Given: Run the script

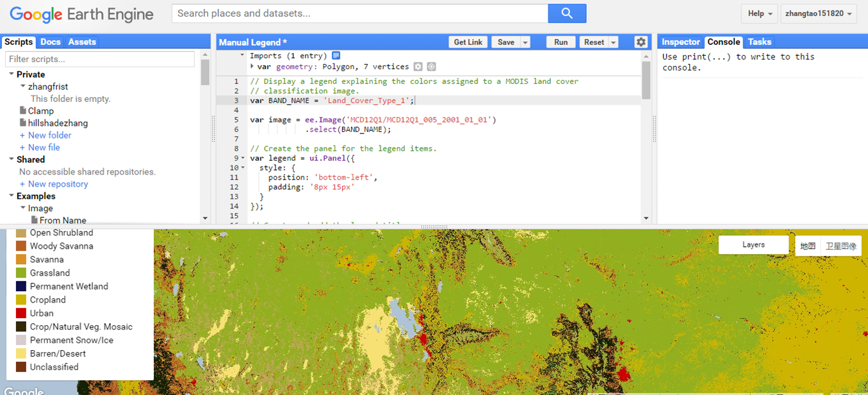Looking at the screenshot, I should (561, 42).
